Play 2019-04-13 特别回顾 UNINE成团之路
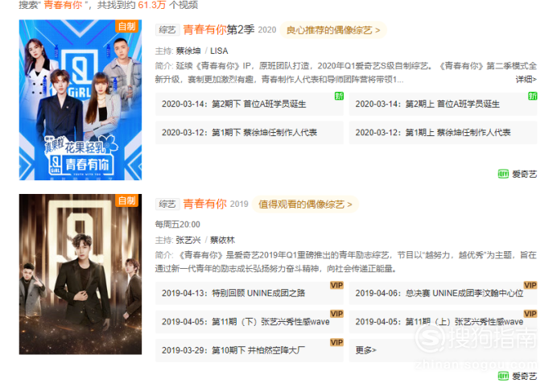 point(250,293)
